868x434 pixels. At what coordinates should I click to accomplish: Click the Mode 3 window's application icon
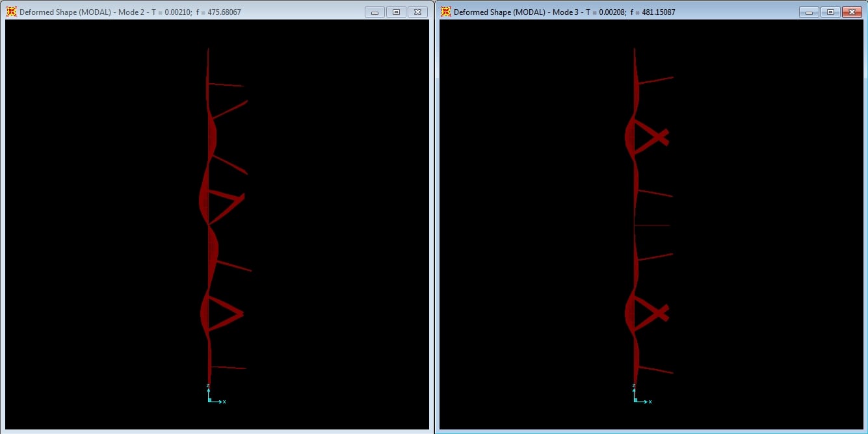click(445, 12)
